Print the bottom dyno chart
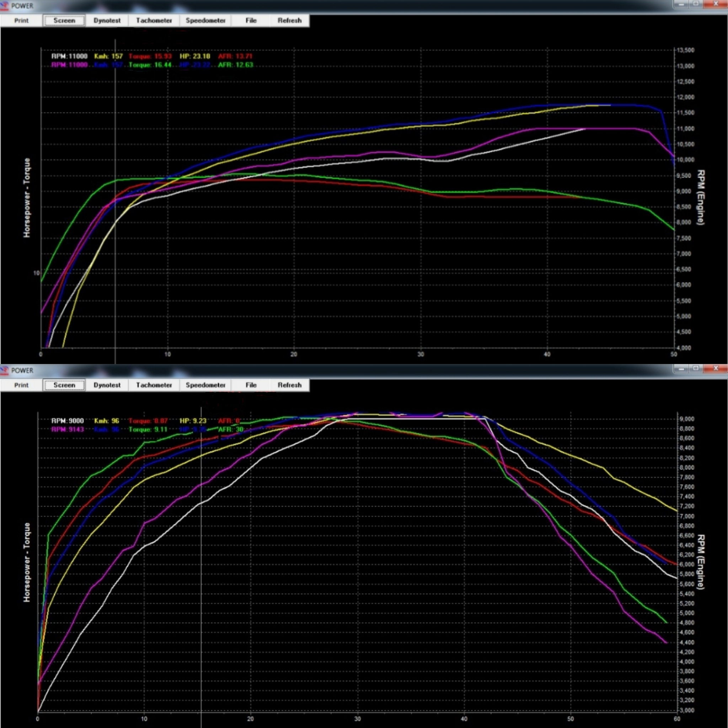 point(21,385)
